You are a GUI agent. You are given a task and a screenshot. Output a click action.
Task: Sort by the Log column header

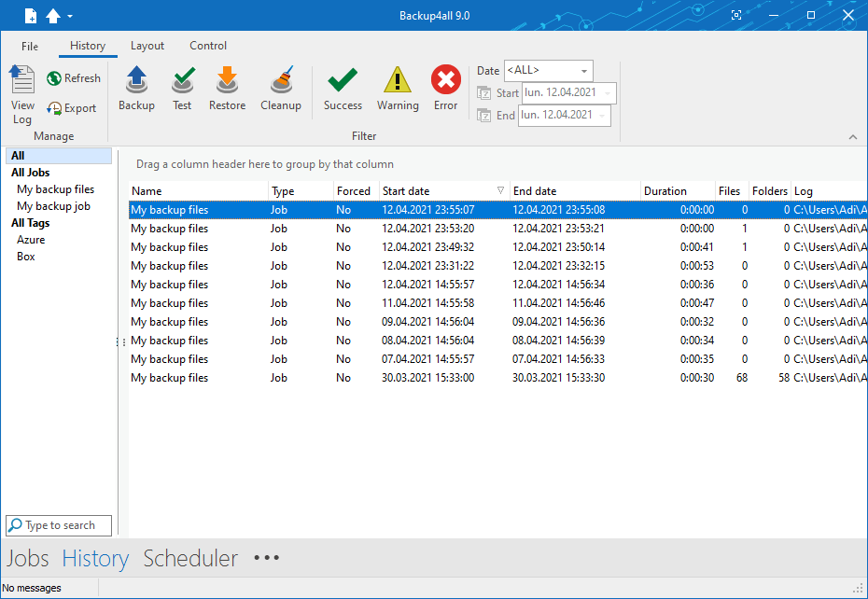coord(829,191)
